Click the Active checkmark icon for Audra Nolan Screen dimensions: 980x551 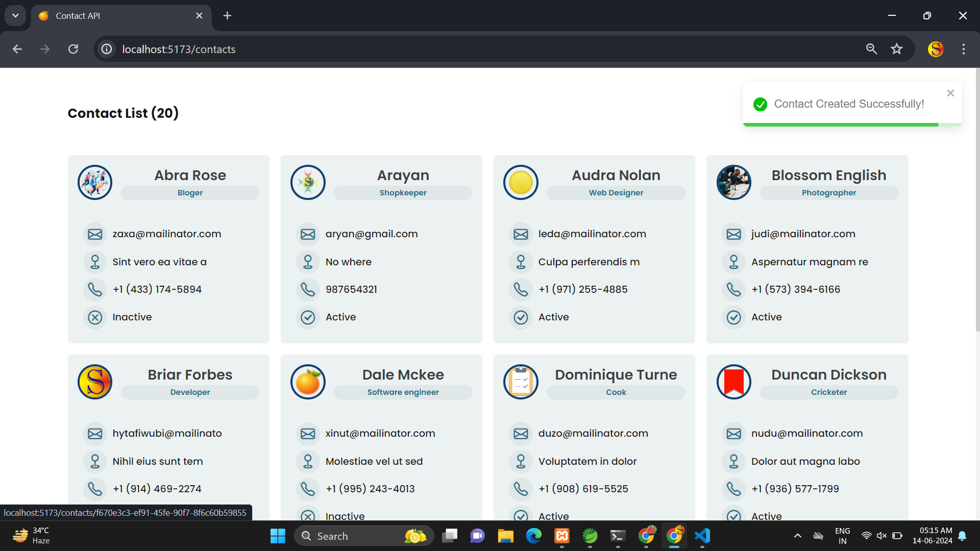[x=521, y=317]
